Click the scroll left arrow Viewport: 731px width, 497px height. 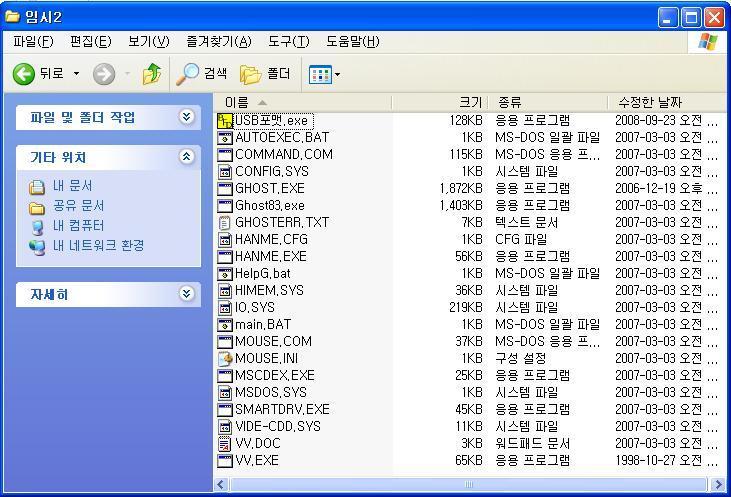click(221, 484)
